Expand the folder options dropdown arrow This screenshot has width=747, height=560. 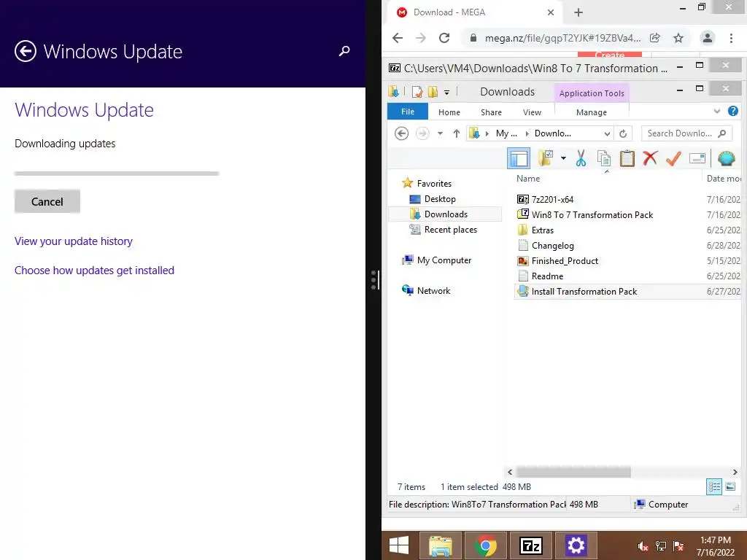pyautogui.click(x=563, y=158)
